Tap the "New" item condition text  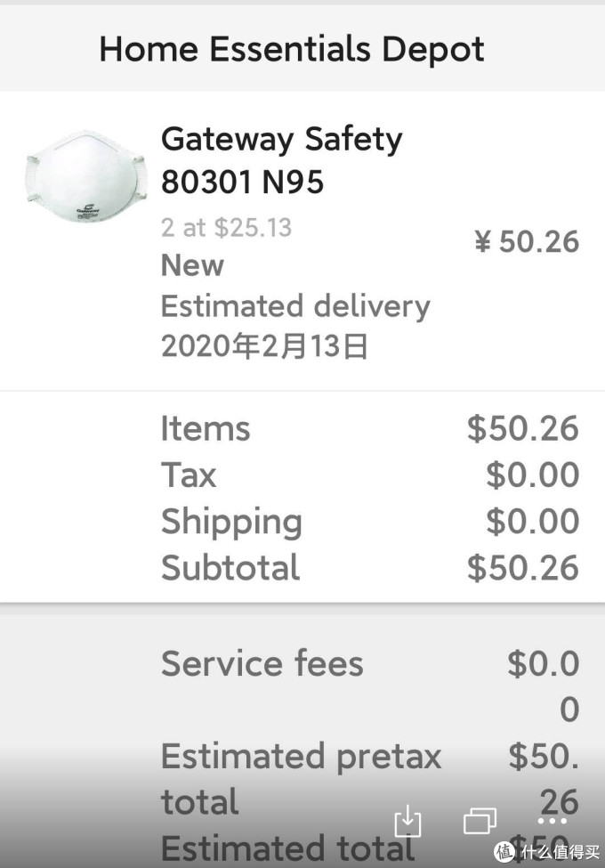(192, 265)
